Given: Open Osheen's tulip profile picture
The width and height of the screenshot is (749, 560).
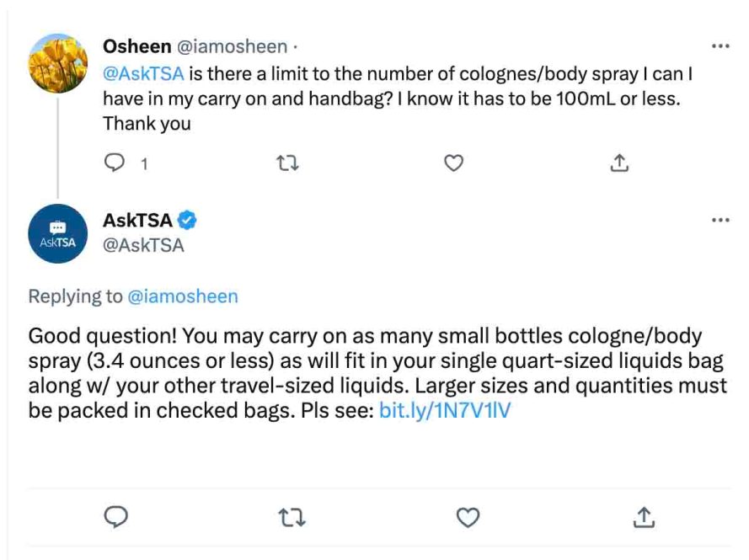Looking at the screenshot, I should point(58,63).
